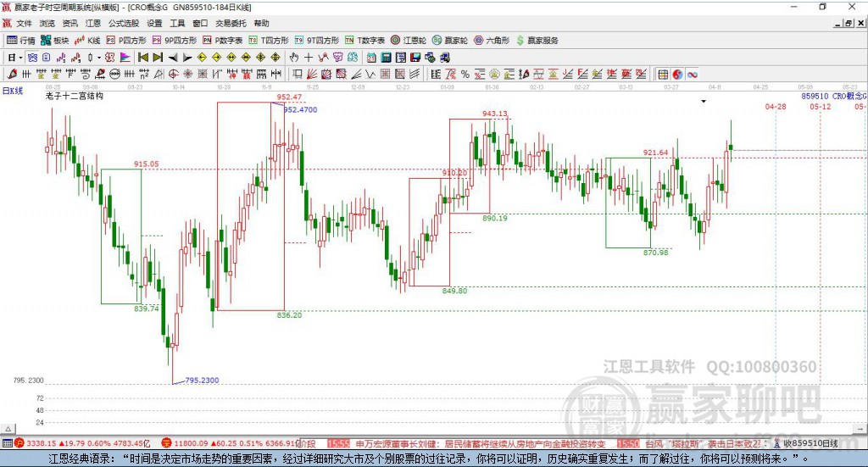The height and width of the screenshot is (467, 868).
Task: Open the 公式选股 menu
Action: coord(124,23)
